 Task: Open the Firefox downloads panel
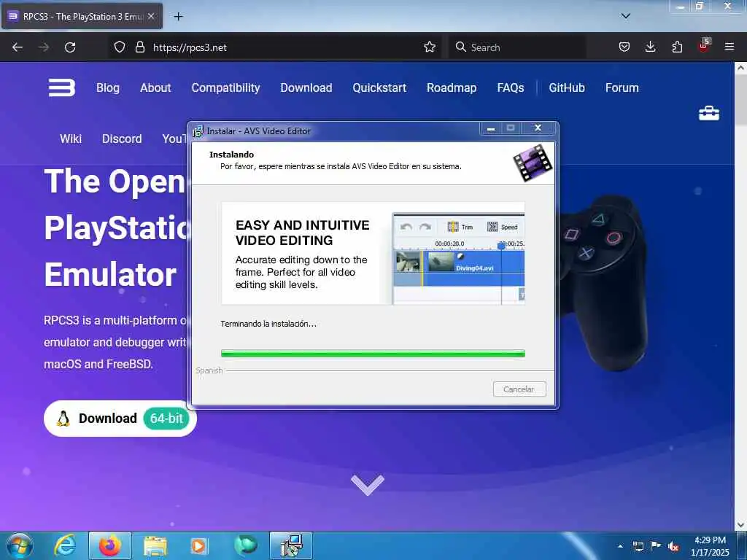tap(650, 47)
